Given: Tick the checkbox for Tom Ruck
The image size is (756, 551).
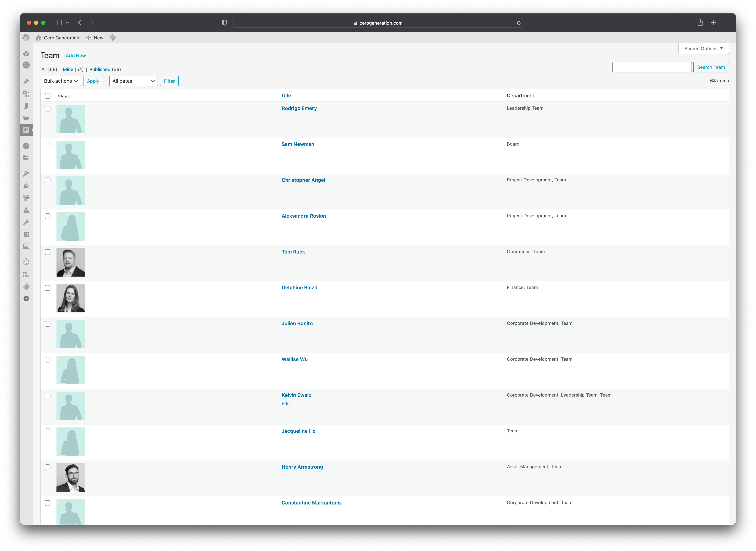Looking at the screenshot, I should (48, 252).
